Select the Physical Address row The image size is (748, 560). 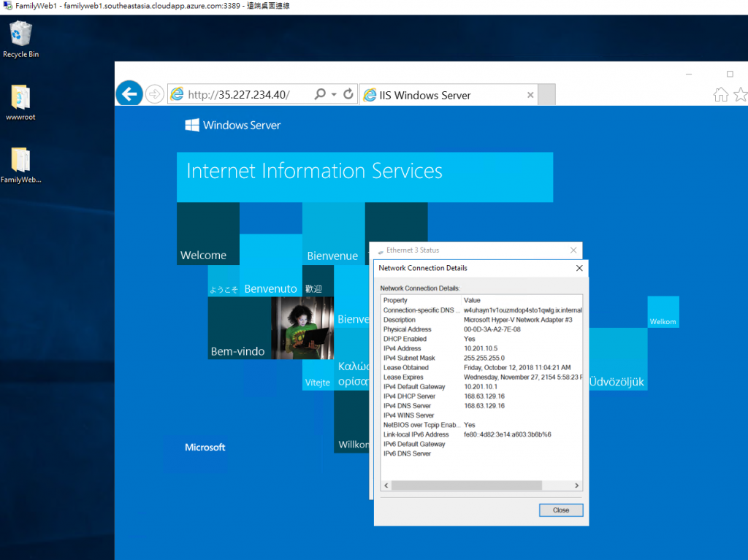[x=482, y=329]
